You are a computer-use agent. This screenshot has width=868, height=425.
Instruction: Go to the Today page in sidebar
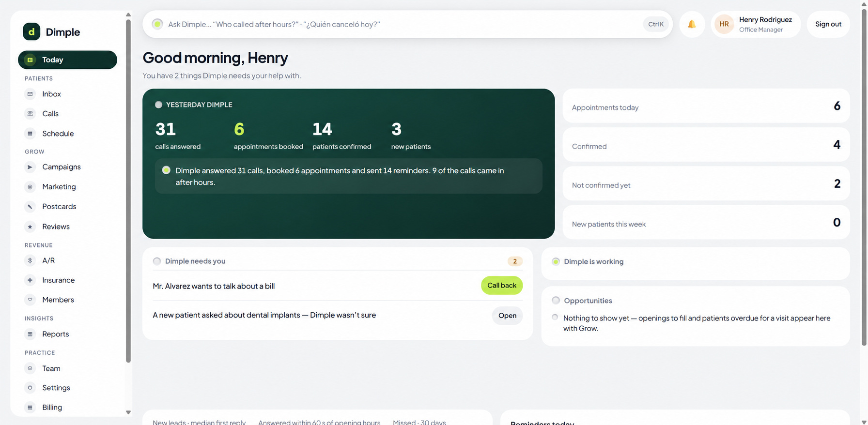(x=67, y=60)
